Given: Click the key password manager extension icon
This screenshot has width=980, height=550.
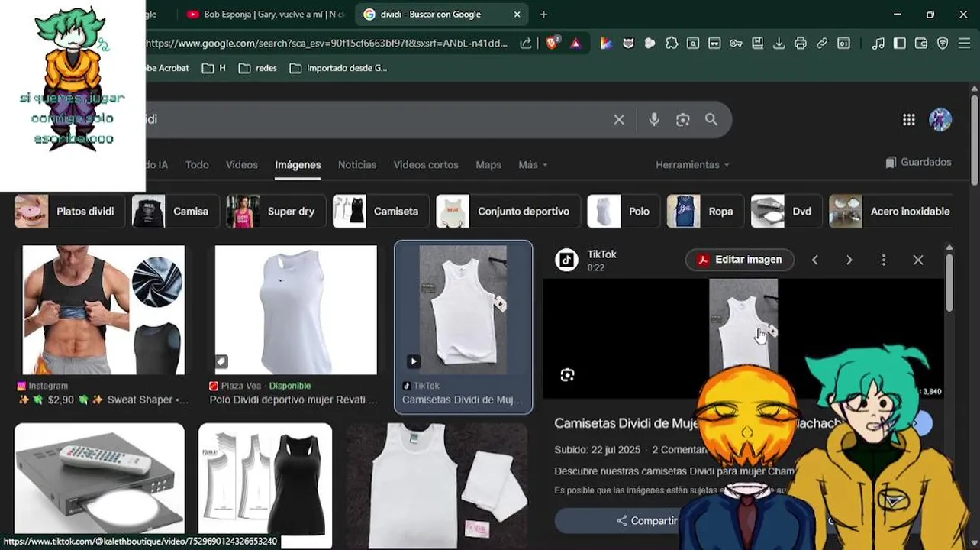Looking at the screenshot, I should tap(736, 44).
